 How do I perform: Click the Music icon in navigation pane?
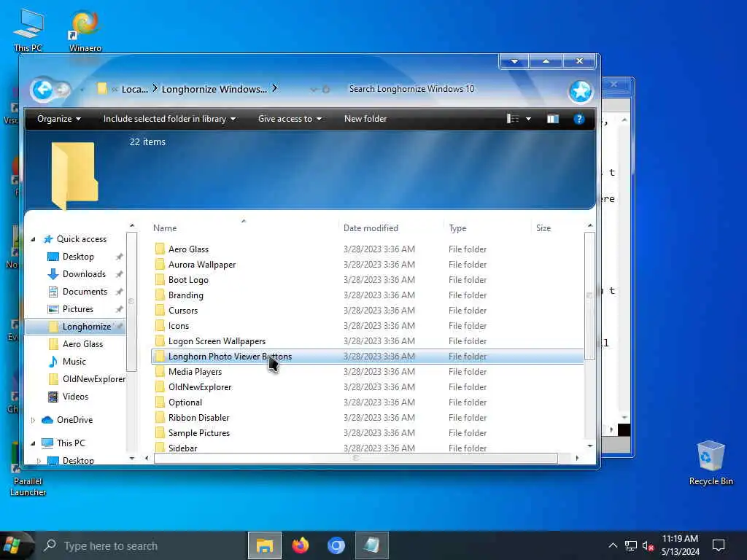[x=53, y=362]
